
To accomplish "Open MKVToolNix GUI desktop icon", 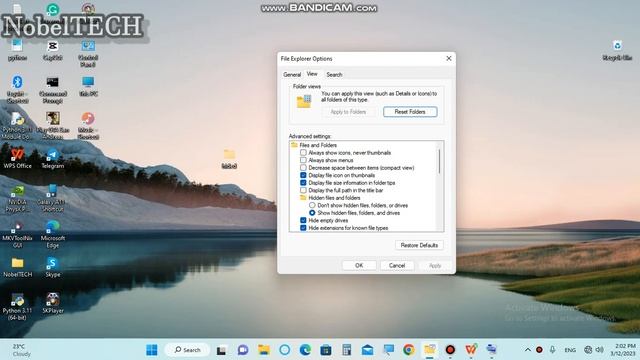I will (x=17, y=234).
